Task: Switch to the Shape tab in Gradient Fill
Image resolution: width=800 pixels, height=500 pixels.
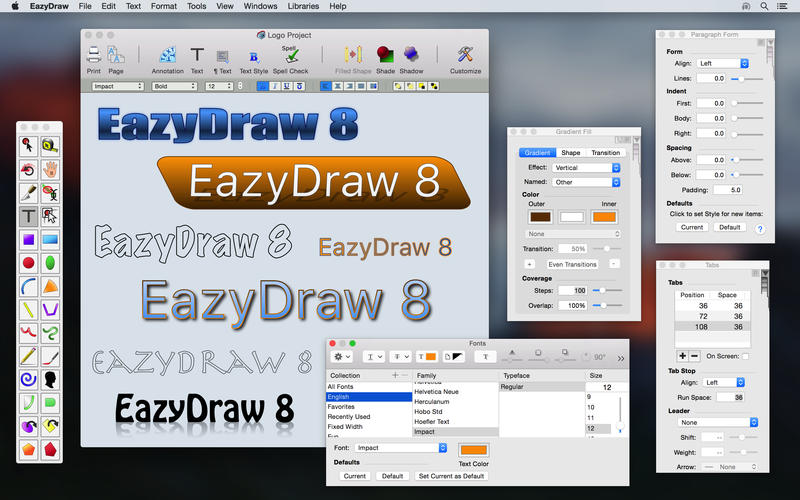Action: (x=570, y=153)
